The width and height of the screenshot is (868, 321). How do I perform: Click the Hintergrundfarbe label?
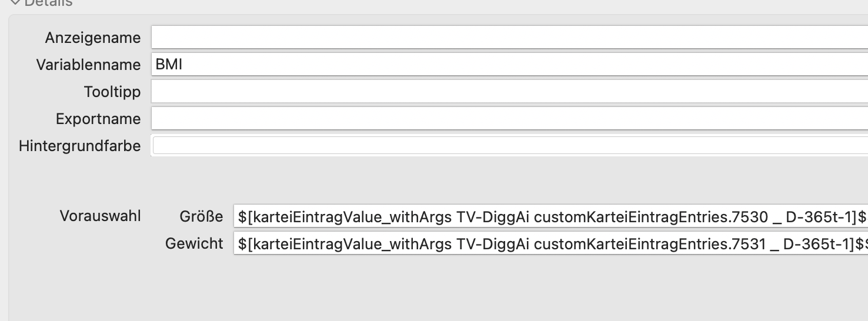tap(79, 146)
